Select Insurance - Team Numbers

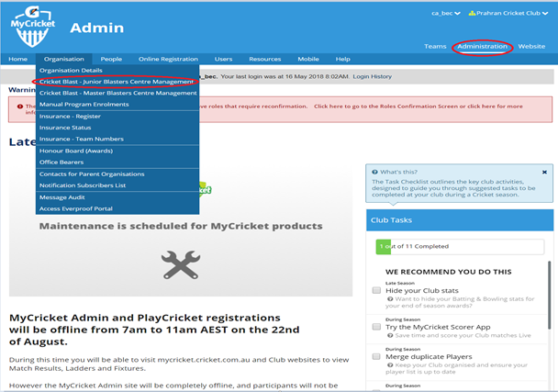117,140
